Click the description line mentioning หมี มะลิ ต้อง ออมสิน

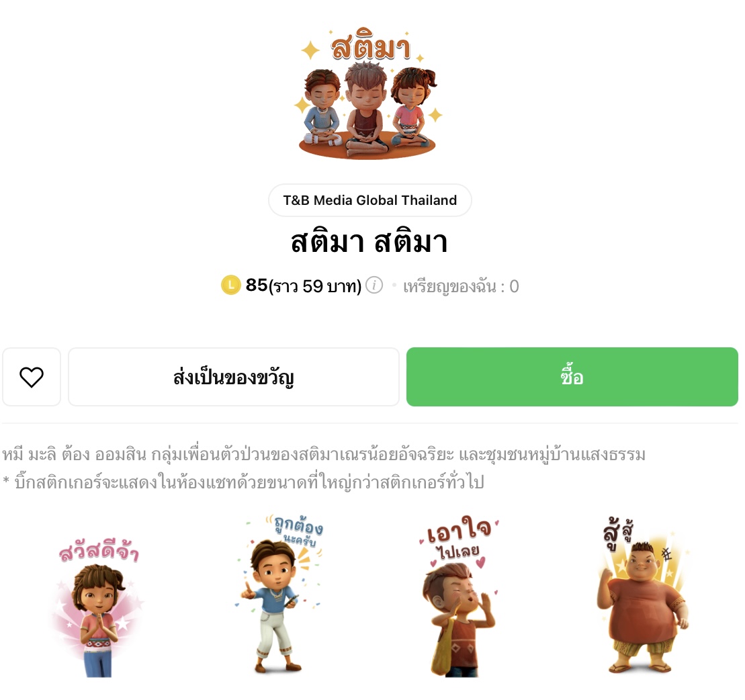[324, 454]
